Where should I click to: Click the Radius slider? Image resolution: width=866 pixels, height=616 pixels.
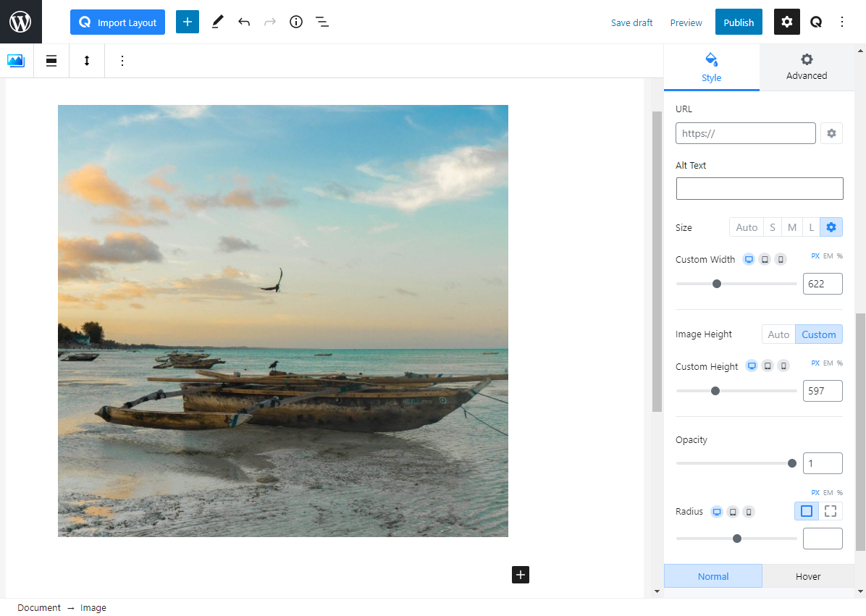pyautogui.click(x=736, y=539)
